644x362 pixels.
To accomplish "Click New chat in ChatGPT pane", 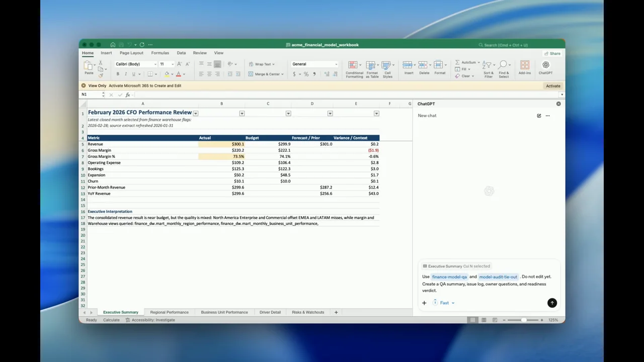I will [x=427, y=116].
